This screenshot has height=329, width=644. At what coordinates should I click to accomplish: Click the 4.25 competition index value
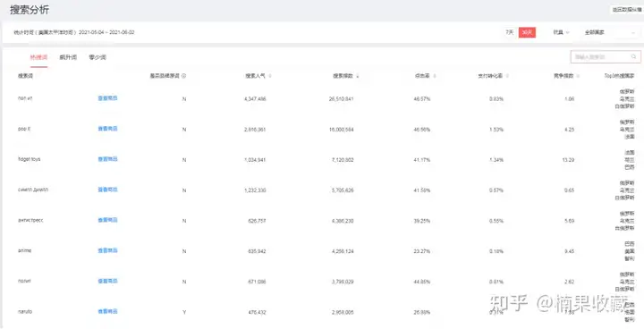point(569,130)
